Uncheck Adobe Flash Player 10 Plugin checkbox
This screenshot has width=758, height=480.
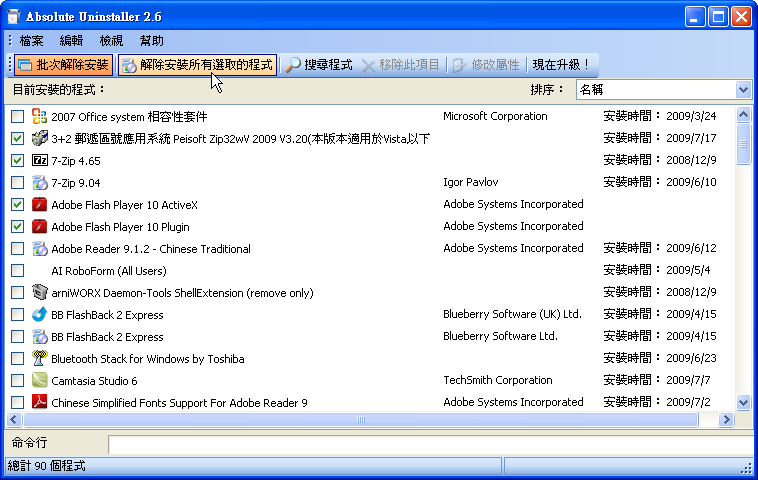point(17,227)
